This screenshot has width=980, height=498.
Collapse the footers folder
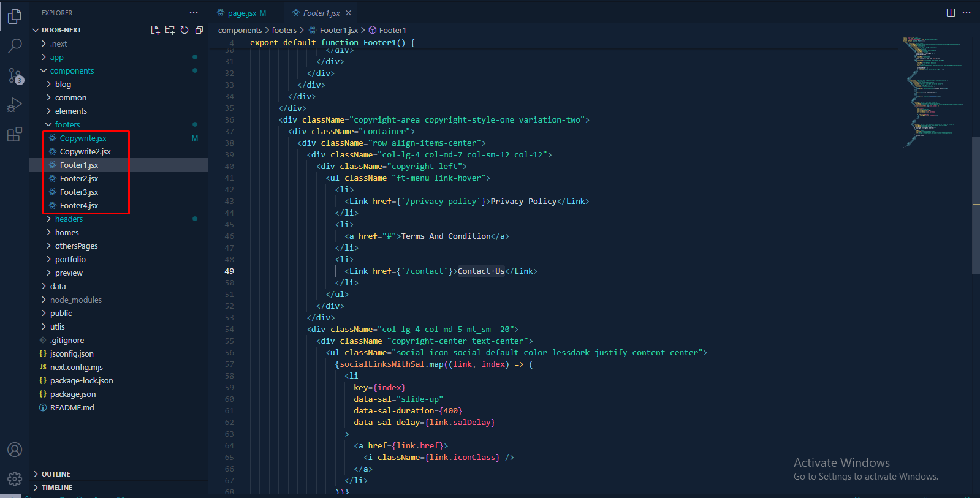118,124
